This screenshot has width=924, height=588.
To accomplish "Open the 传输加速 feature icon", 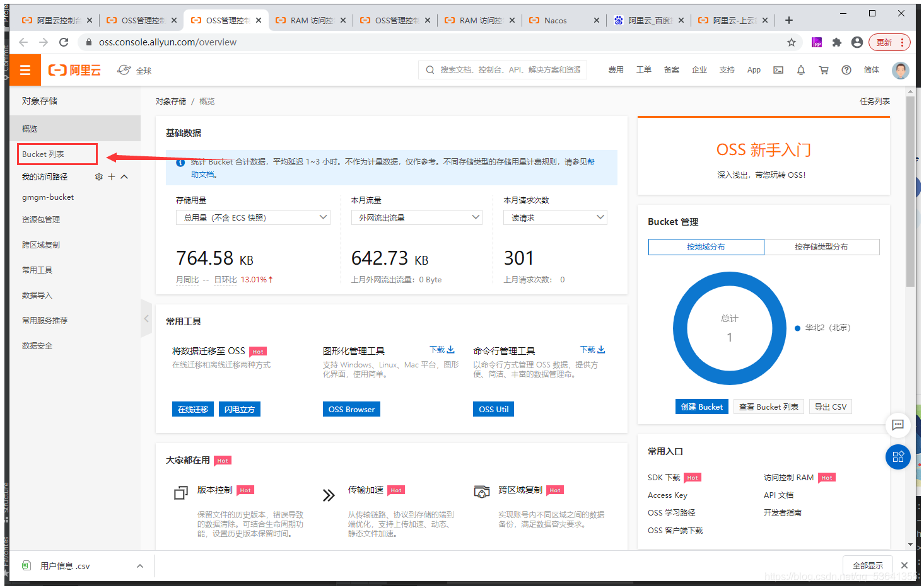I will click(x=329, y=495).
